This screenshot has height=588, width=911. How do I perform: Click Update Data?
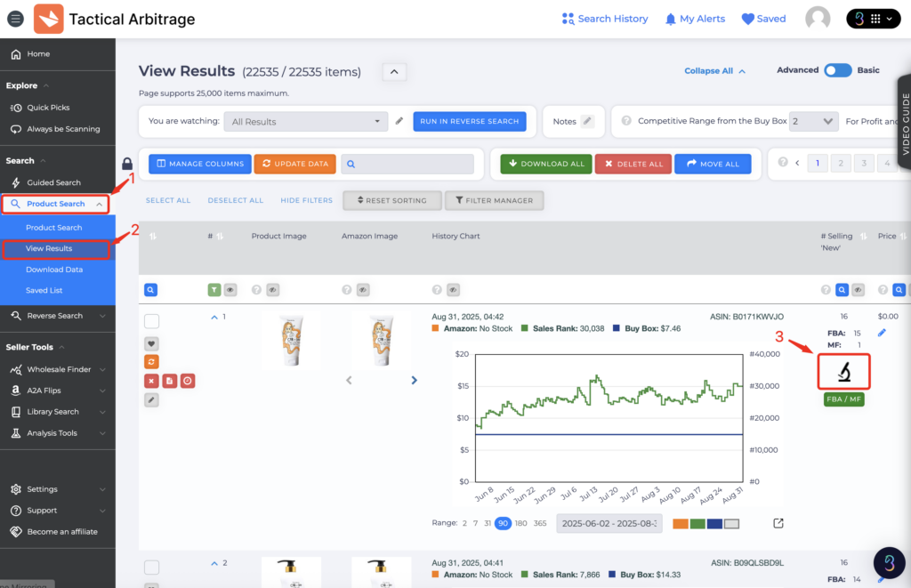point(295,164)
